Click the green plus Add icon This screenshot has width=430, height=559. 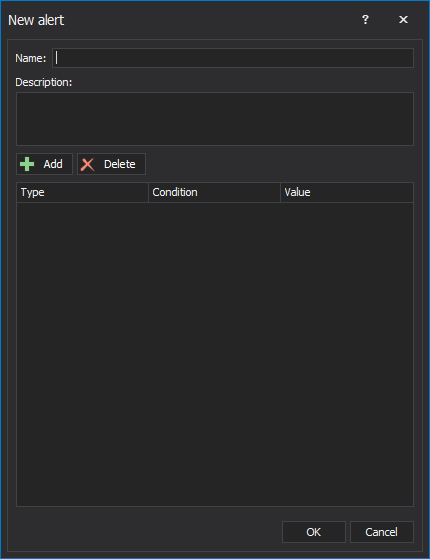(27, 164)
